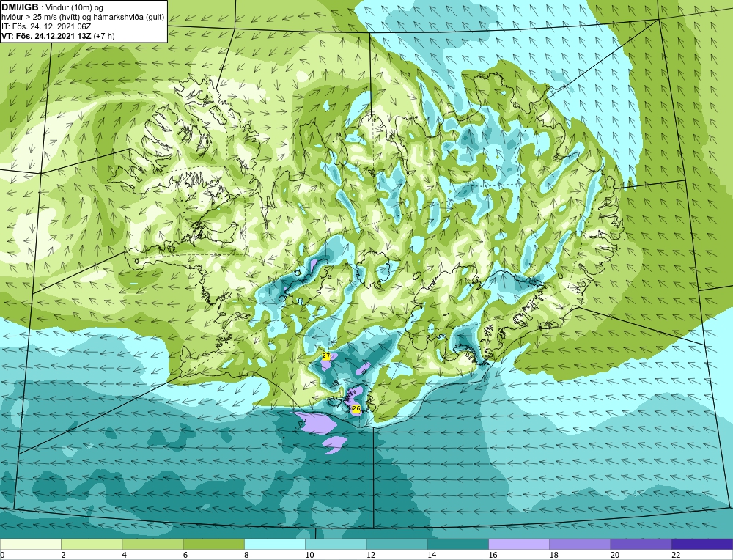Viewport: 733px width, 560px height.
Task: Select the 16–18 m/s lavender legend swatch
Action: coord(519,544)
